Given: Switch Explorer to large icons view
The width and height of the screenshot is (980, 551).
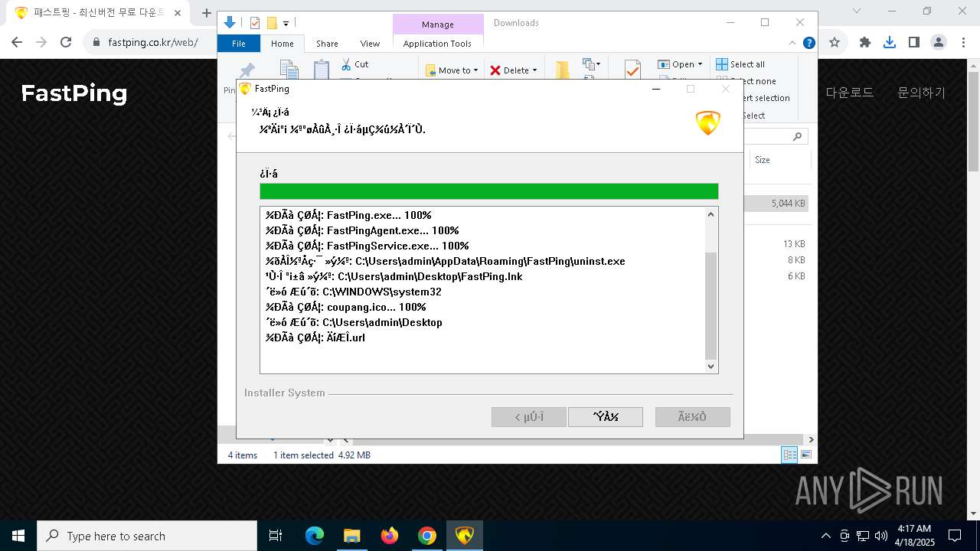Looking at the screenshot, I should (805, 455).
